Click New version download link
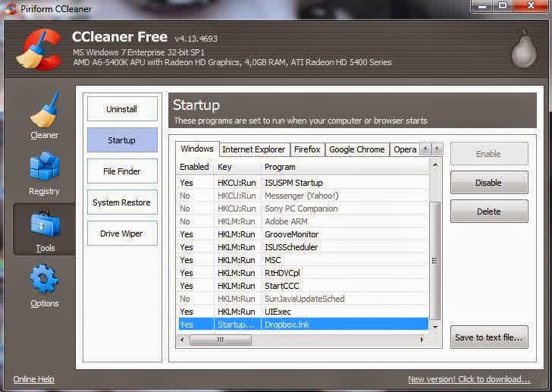This screenshot has width=552, height=392. click(469, 379)
